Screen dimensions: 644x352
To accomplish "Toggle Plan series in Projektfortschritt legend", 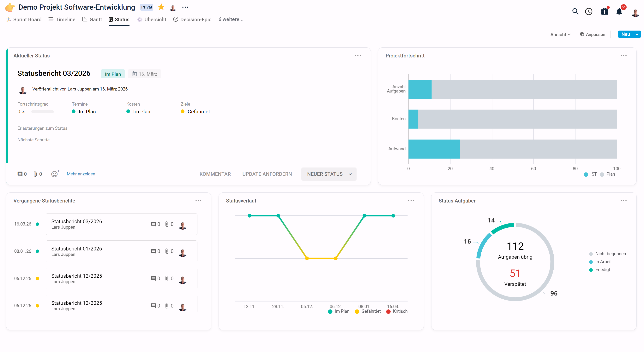I will click(x=607, y=174).
